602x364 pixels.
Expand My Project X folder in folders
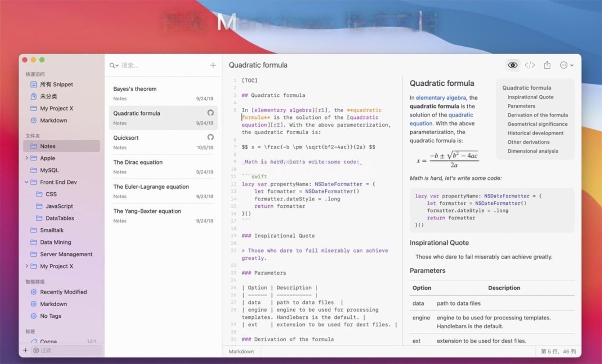(x=26, y=266)
